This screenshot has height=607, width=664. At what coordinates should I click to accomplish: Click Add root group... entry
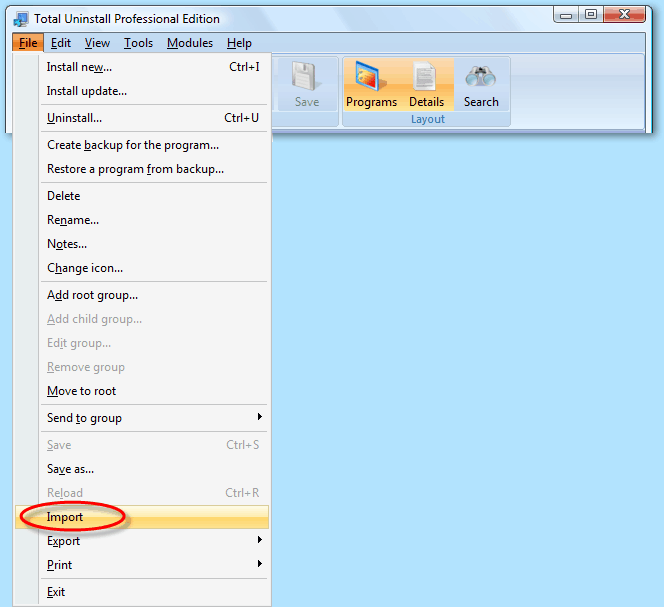[x=92, y=295]
